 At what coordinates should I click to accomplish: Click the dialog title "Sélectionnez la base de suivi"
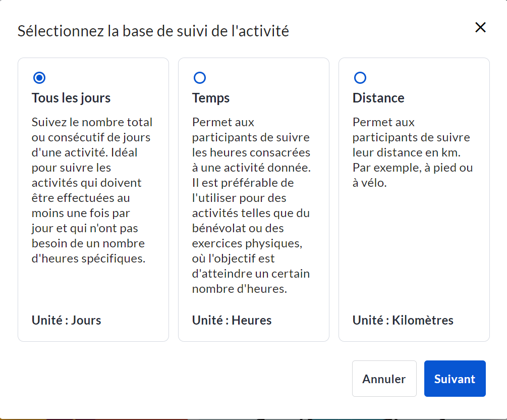click(x=153, y=31)
